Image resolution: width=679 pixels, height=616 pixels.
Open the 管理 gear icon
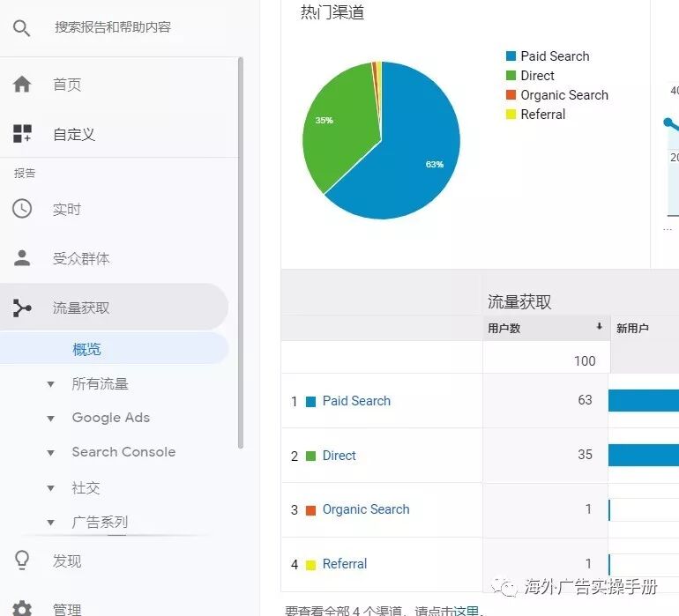tap(22, 608)
